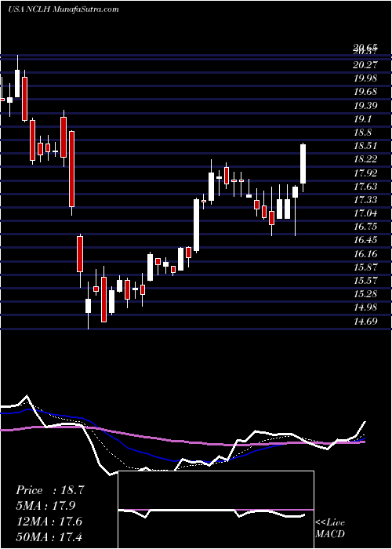The image size is (392, 549).
Task: Click the 50MA : 17.4 readout
Action: coord(49,536)
